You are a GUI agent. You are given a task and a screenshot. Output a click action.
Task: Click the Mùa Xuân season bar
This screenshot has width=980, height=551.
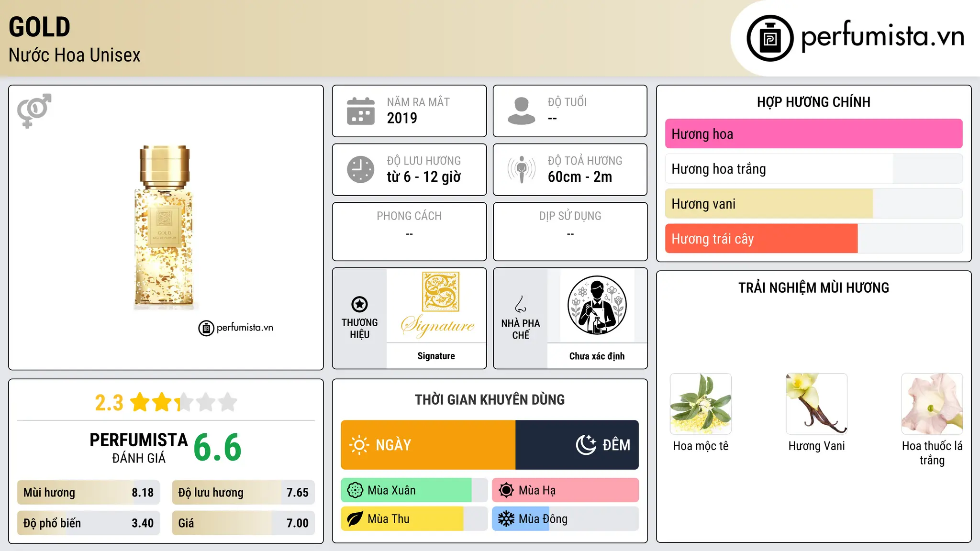tap(414, 490)
